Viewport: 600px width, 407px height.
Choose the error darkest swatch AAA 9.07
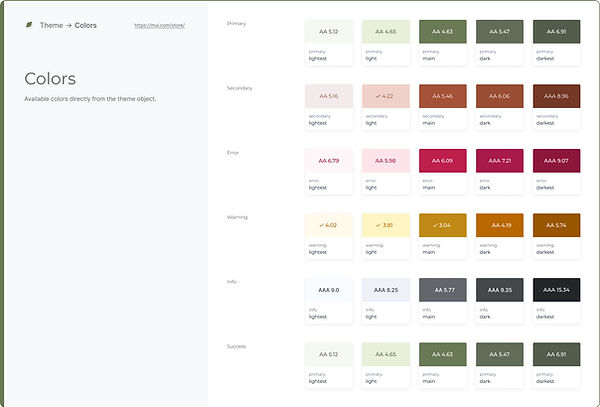(x=556, y=161)
